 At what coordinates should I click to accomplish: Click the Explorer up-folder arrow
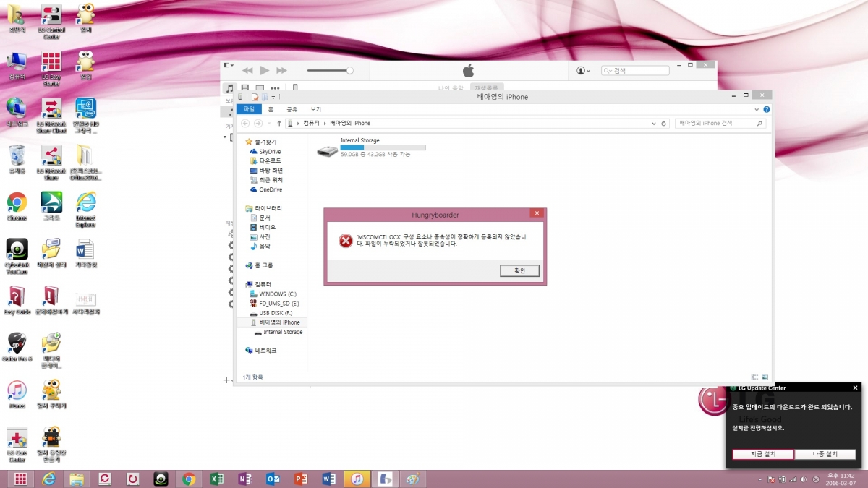click(279, 124)
